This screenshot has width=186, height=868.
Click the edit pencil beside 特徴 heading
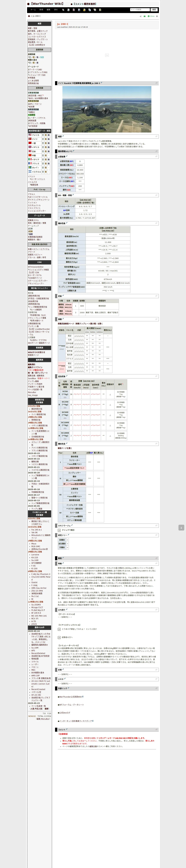click(63, 563)
